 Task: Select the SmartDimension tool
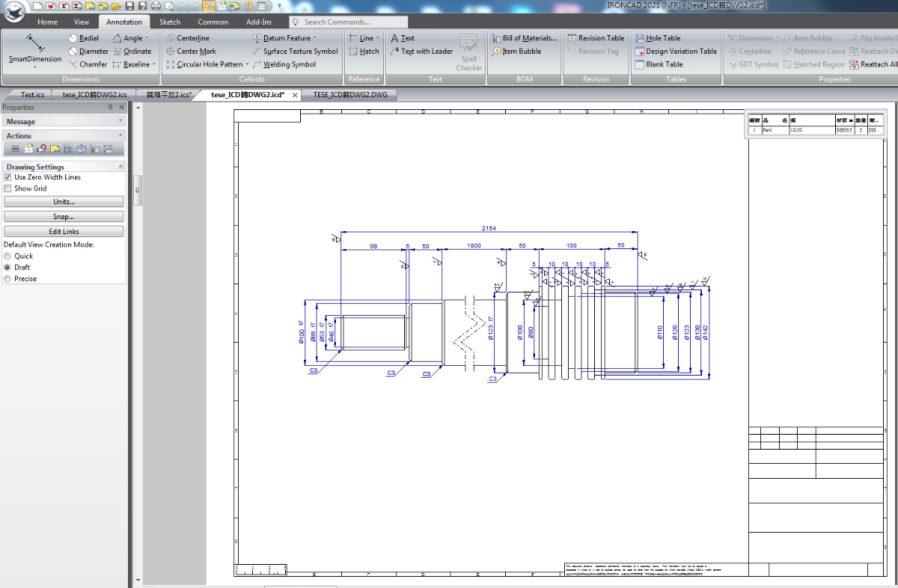coord(34,51)
